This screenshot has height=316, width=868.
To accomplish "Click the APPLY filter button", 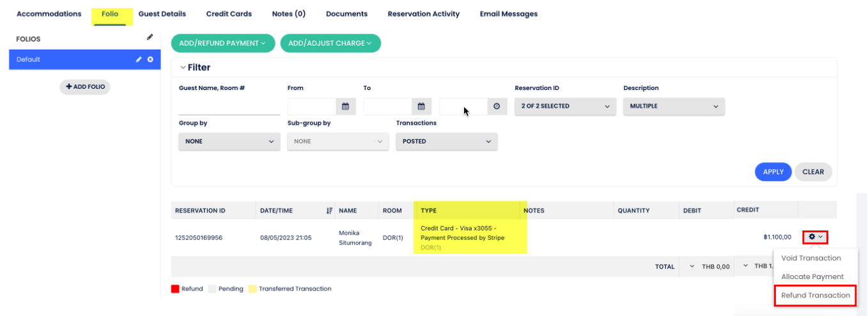I will [773, 172].
